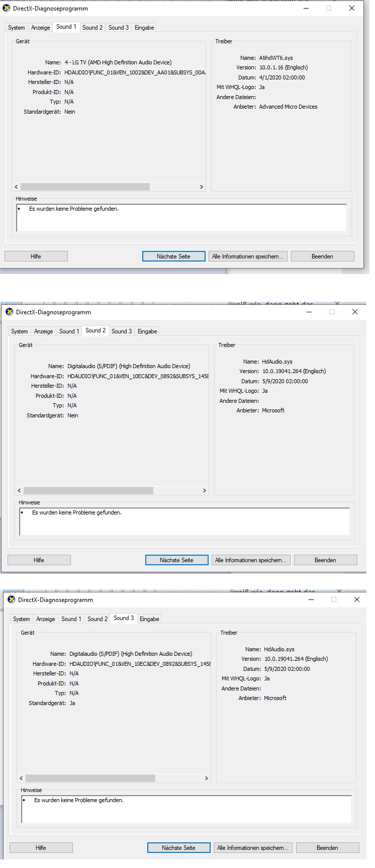Click the horizontal scrollbar thumb in the top window's Gerät panel
The height and width of the screenshot is (868, 375).
pyautogui.click(x=85, y=187)
